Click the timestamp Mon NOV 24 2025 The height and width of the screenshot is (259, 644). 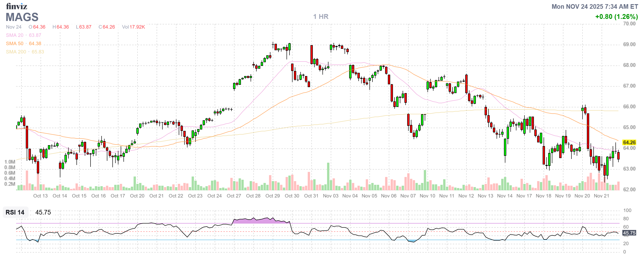(594, 6)
